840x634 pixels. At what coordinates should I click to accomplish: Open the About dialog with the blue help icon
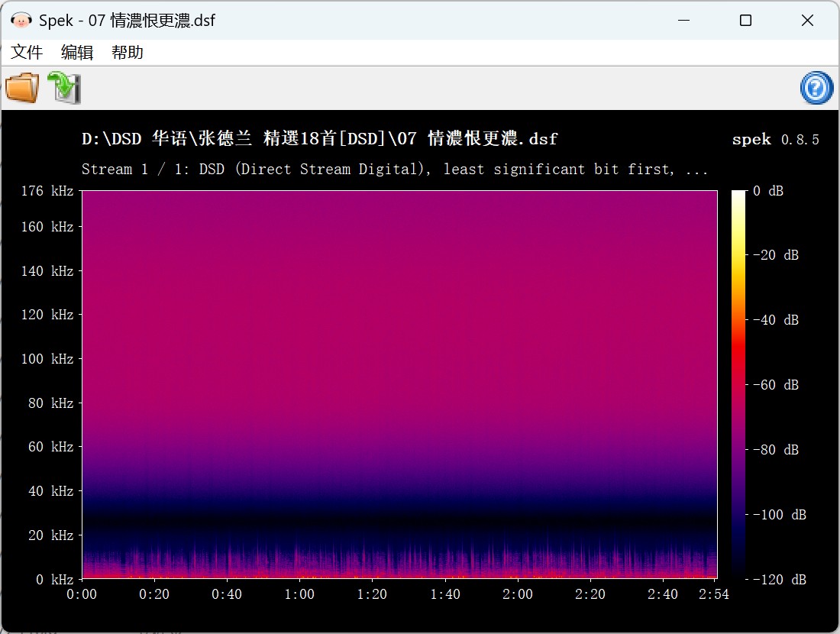(x=816, y=88)
